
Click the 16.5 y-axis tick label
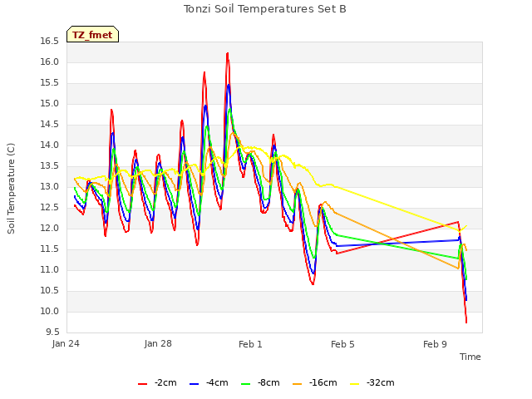tap(50, 41)
